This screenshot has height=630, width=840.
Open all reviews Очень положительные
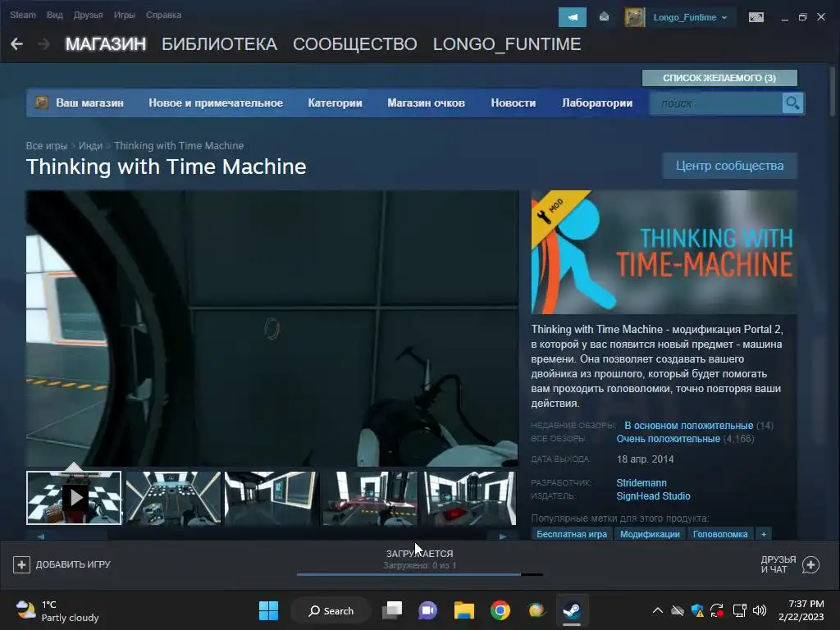click(668, 439)
